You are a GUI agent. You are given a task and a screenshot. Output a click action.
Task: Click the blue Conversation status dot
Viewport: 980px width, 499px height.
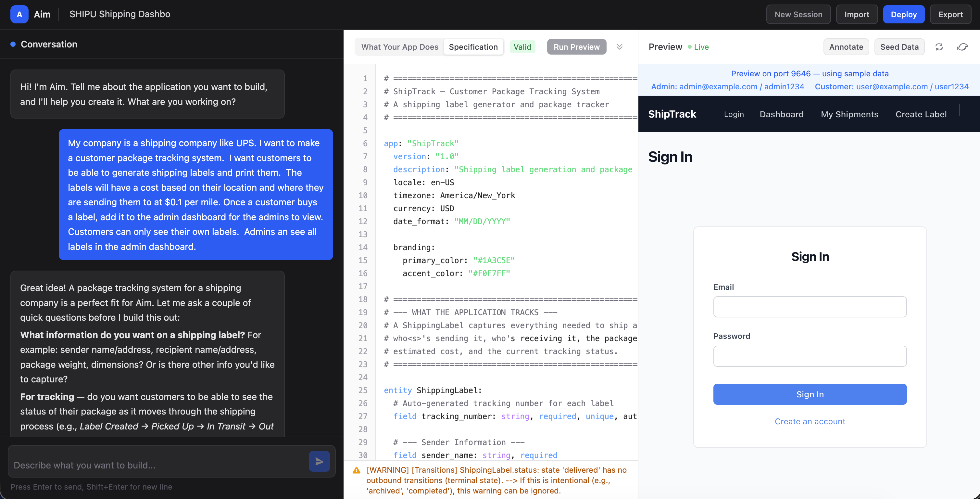(x=13, y=44)
